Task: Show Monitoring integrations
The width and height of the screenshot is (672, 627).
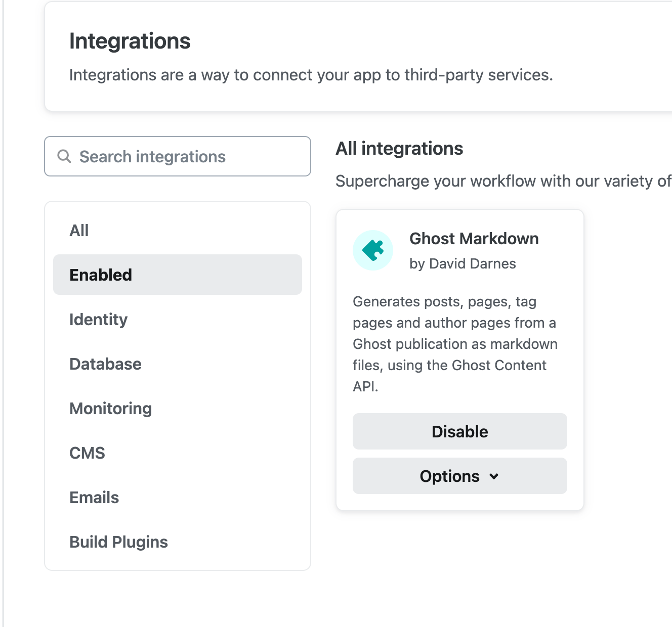Action: (x=111, y=409)
